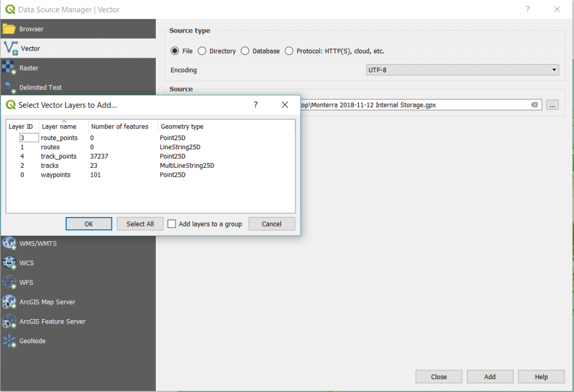Click the ArcGIS Map Server icon
The image size is (574, 392).
click(9, 302)
